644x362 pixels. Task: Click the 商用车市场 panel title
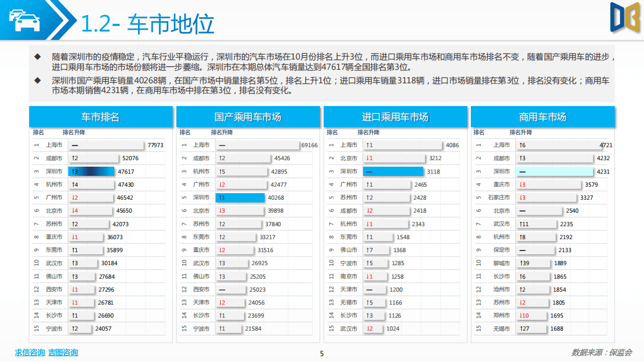coord(542,116)
